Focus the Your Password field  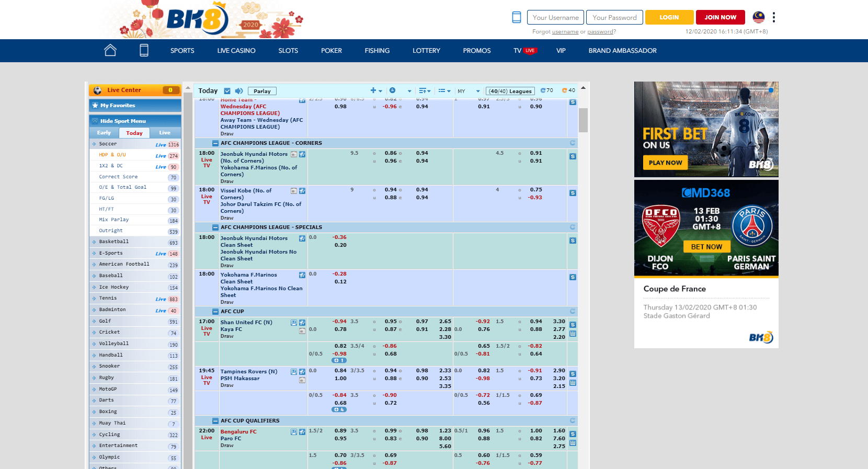click(x=614, y=17)
